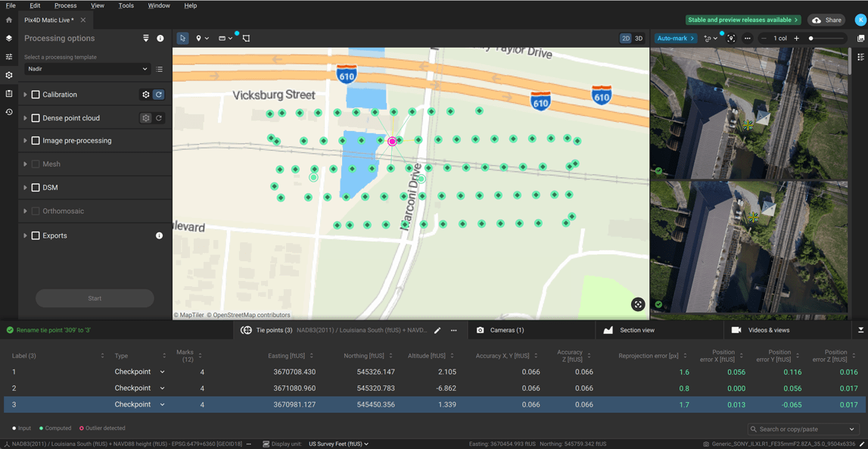Enable the Calibration checkbox
This screenshot has width=868, height=449.
(36, 95)
